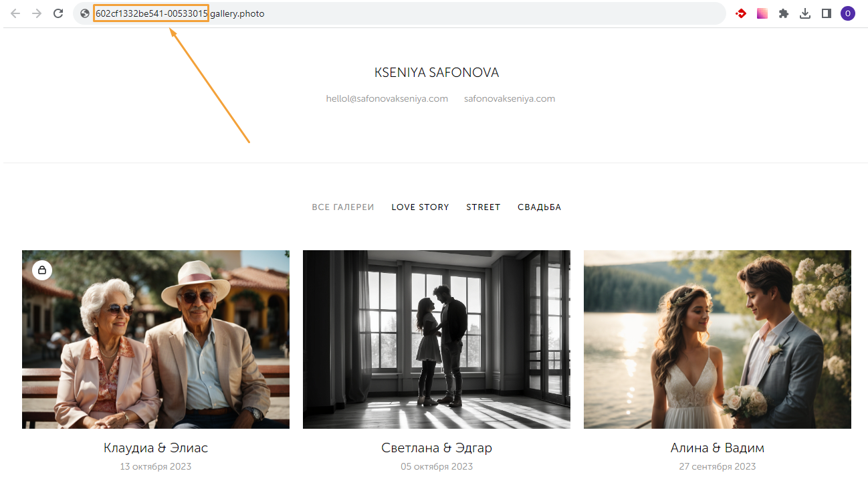Open site info globe icon
The image size is (868, 479).
click(x=85, y=13)
